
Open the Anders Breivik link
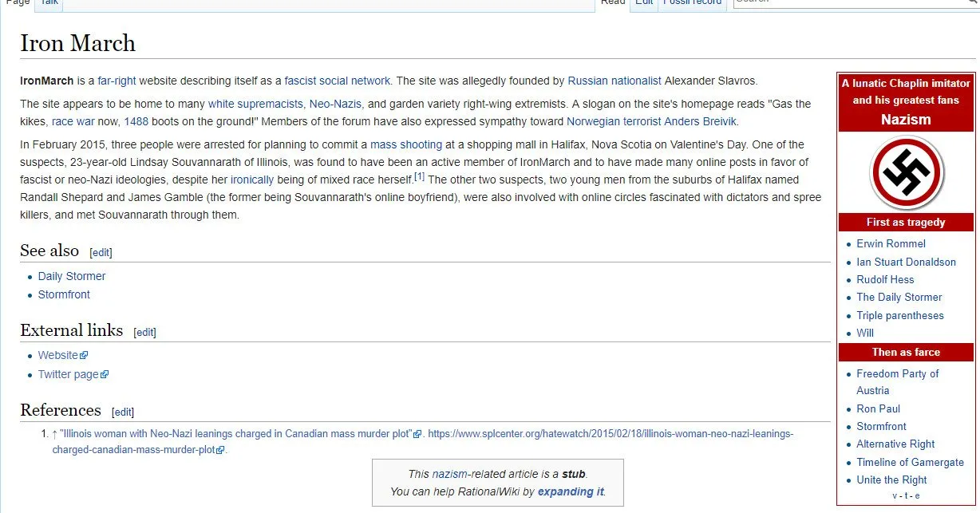coord(701,121)
